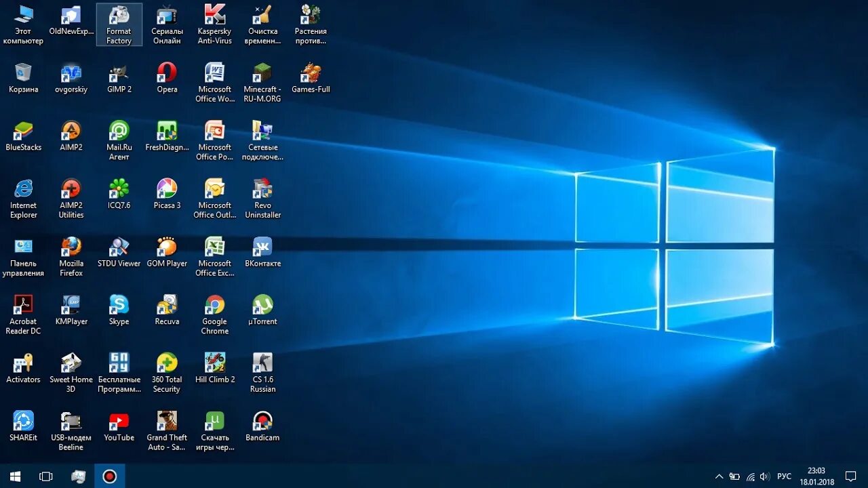Screen dimensions: 868x488
Task: Open Kaspersky Anti-Virus
Action: (214, 17)
